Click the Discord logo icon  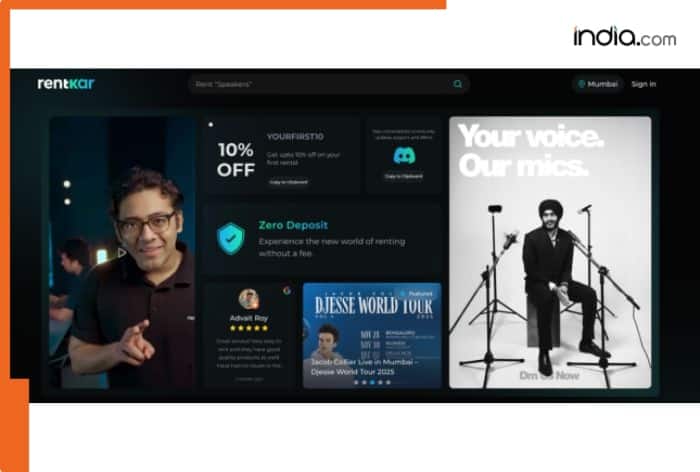(404, 155)
